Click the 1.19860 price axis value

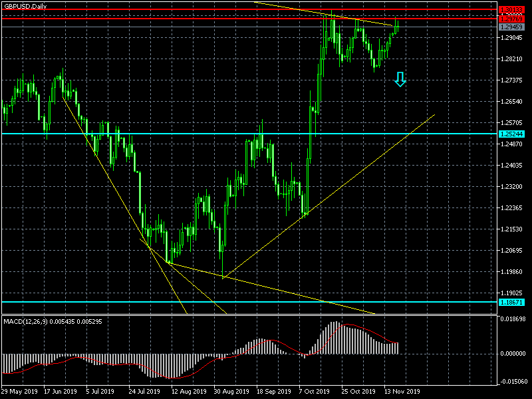tap(511, 272)
